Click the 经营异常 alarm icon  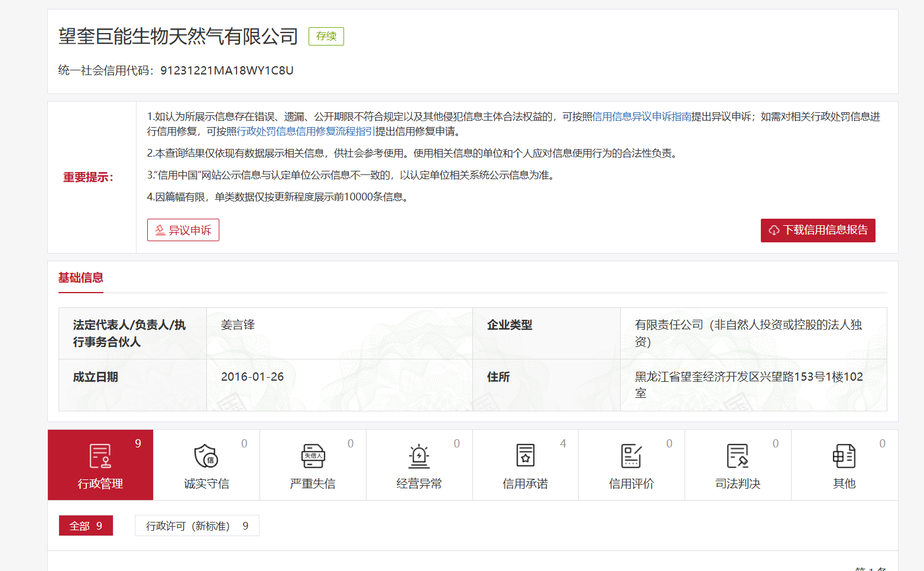click(419, 456)
